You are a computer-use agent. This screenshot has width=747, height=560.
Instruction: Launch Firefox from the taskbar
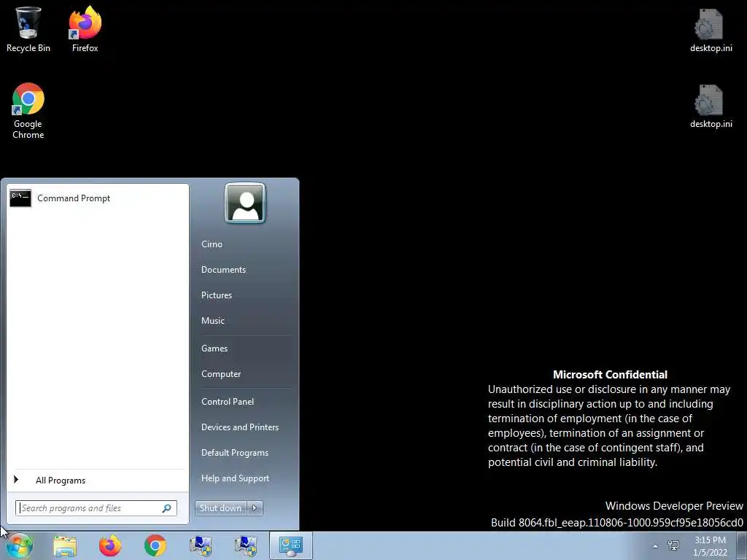(110, 545)
